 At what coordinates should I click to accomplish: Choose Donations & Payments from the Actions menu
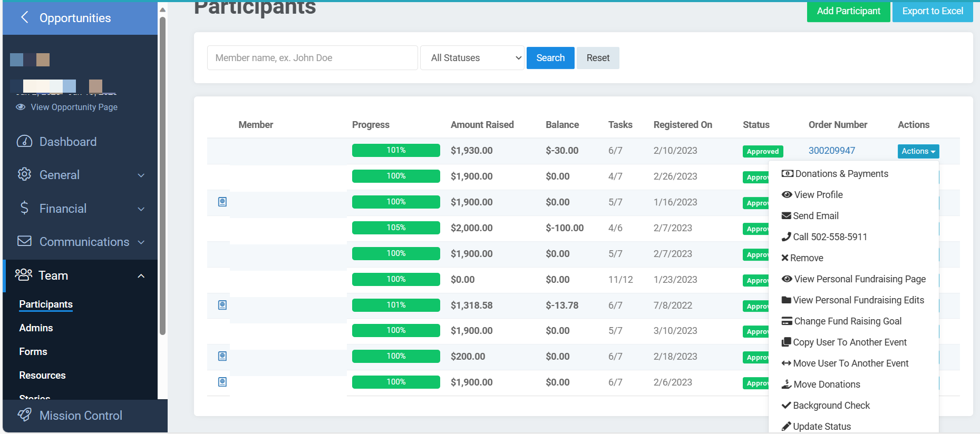[x=835, y=174]
